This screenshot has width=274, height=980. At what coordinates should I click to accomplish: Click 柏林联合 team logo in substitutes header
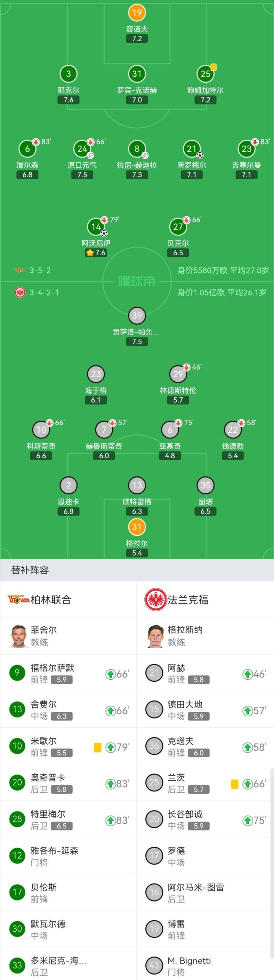pyautogui.click(x=19, y=600)
